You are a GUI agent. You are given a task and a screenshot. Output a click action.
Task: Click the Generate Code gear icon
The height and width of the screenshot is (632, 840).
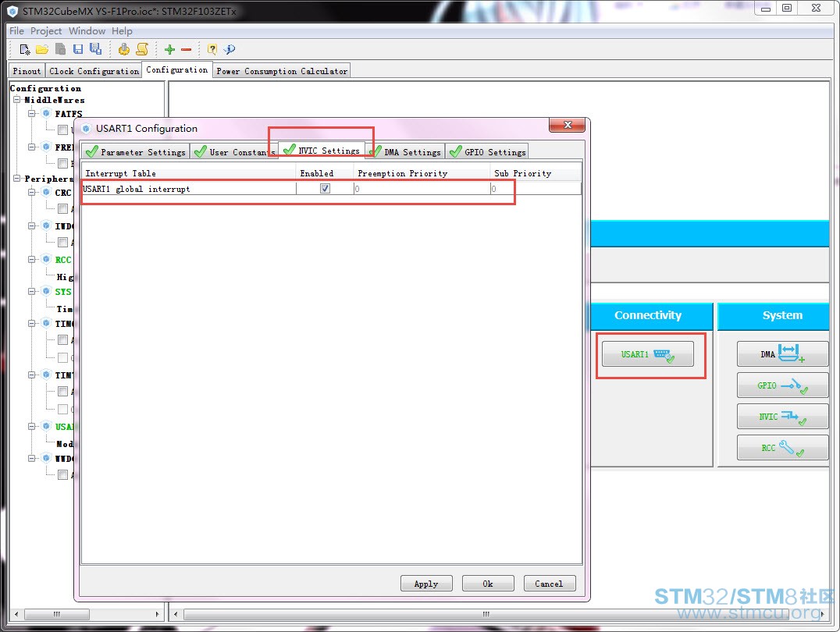[124, 49]
